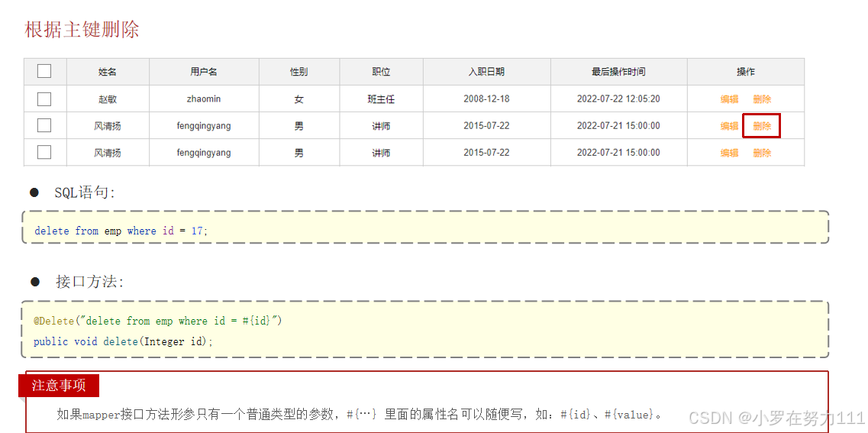Click the note sentence starting 如果mapper接口方法
Viewport: 868px width, 433px height.
point(360,414)
